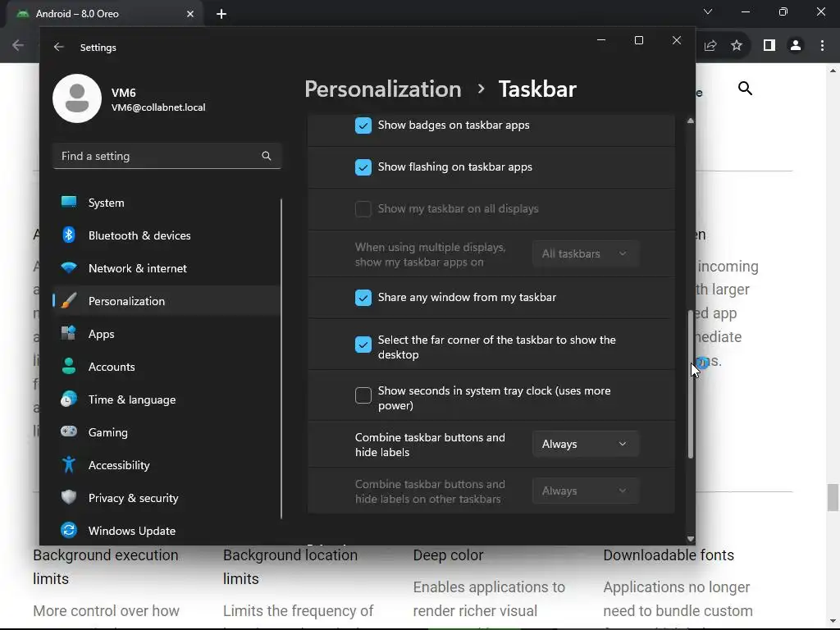This screenshot has height=630, width=840.
Task: Open the browser profile icon
Action: tap(796, 46)
